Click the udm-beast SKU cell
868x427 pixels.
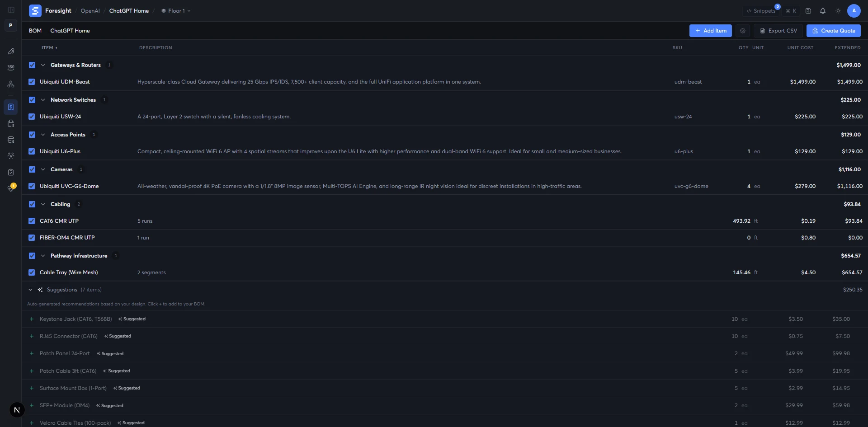click(688, 82)
